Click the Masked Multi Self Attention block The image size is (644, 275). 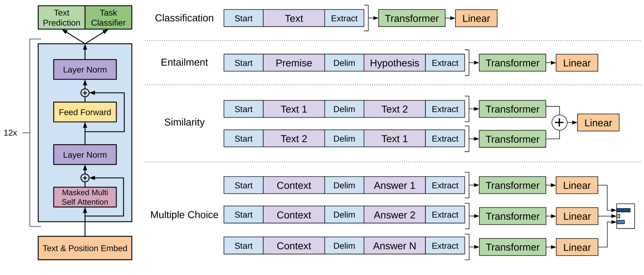coord(85,197)
